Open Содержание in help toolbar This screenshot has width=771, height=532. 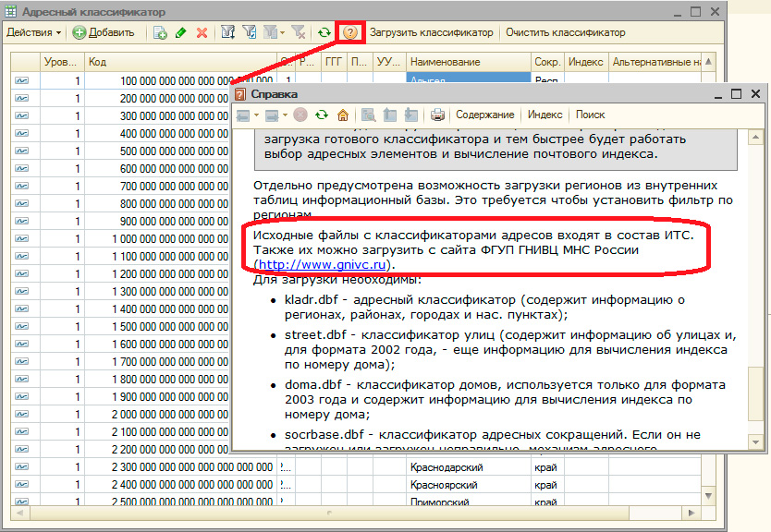click(484, 115)
